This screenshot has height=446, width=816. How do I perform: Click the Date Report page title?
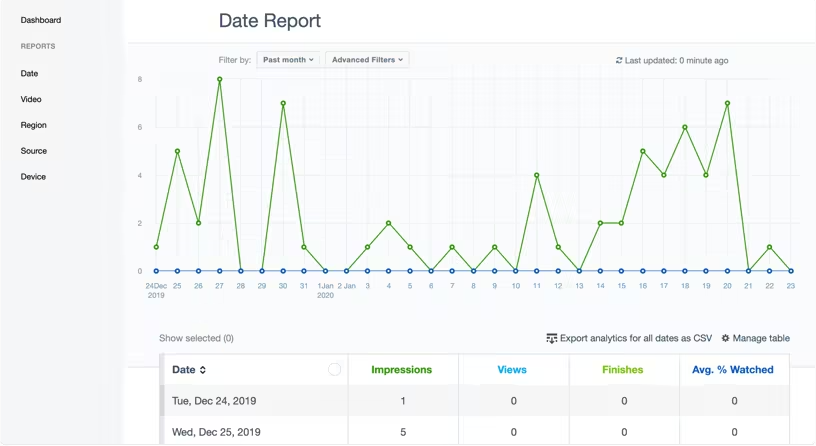[x=270, y=21]
